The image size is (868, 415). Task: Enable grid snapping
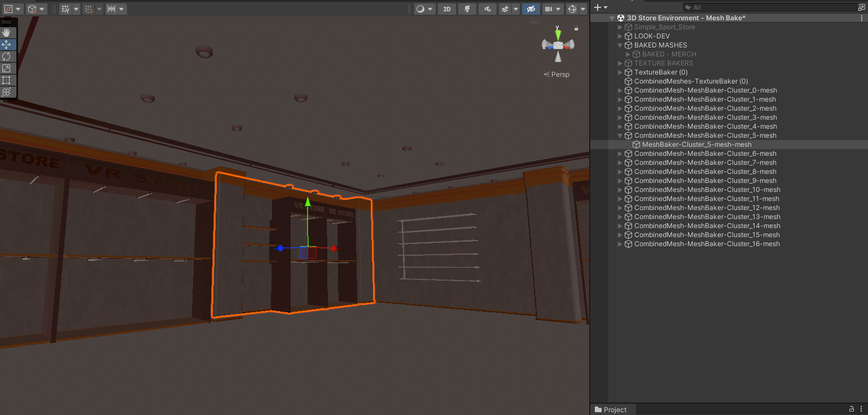88,8
